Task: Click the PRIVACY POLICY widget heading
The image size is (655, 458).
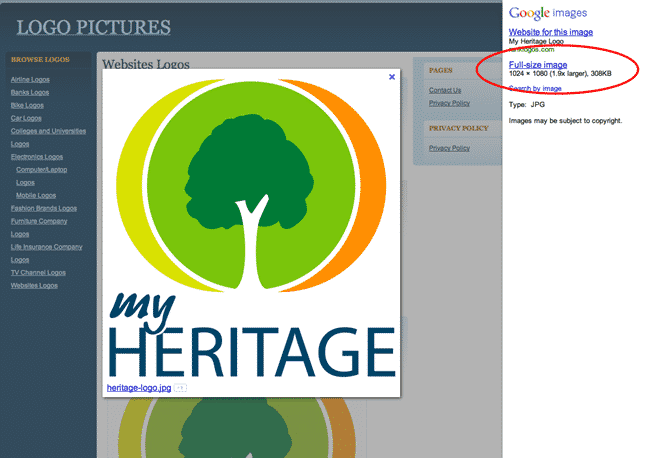Action: [x=458, y=128]
